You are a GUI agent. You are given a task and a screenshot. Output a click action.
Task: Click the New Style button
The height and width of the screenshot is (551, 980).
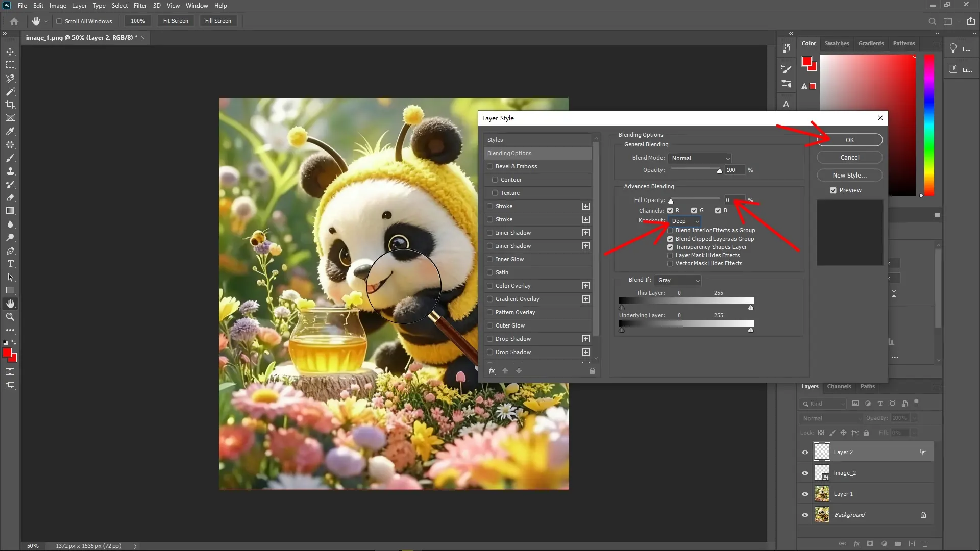pos(849,175)
